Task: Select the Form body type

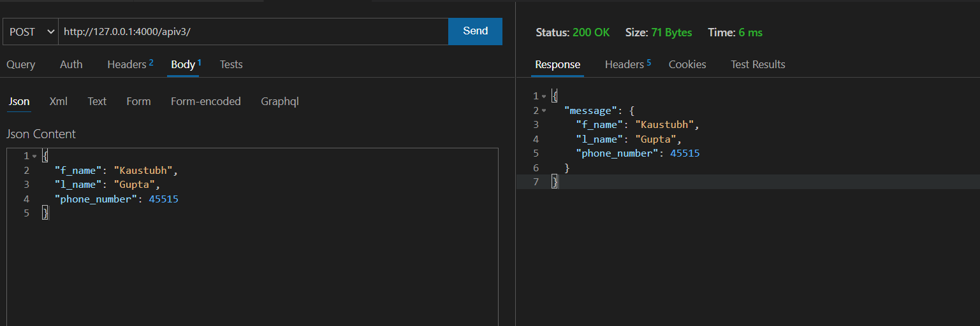Action: 138,101
